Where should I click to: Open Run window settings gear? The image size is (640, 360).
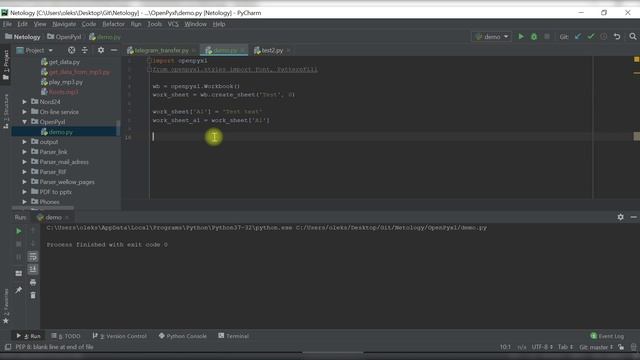[x=620, y=217]
